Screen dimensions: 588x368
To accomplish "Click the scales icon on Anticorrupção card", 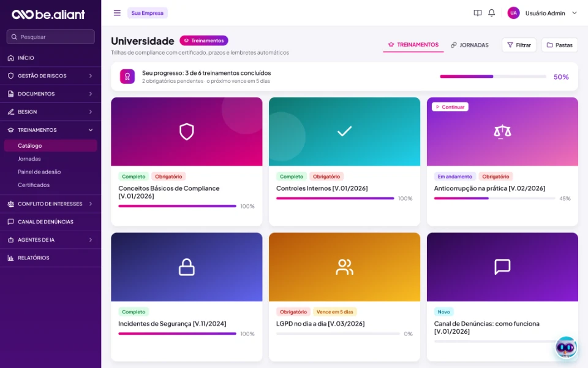I will [x=502, y=132].
